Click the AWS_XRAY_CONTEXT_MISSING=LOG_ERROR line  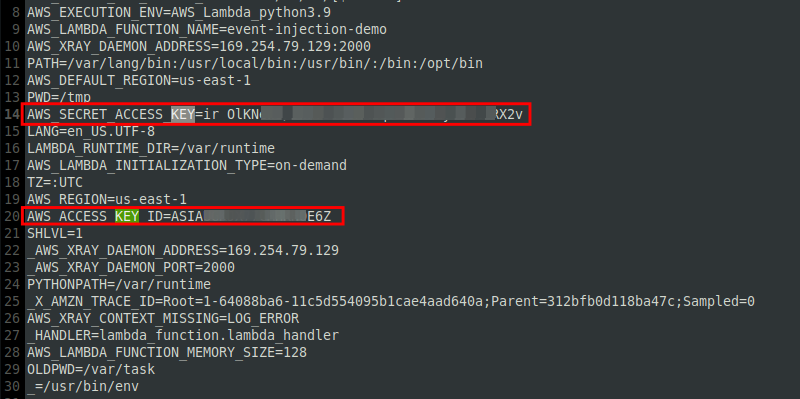point(163,318)
